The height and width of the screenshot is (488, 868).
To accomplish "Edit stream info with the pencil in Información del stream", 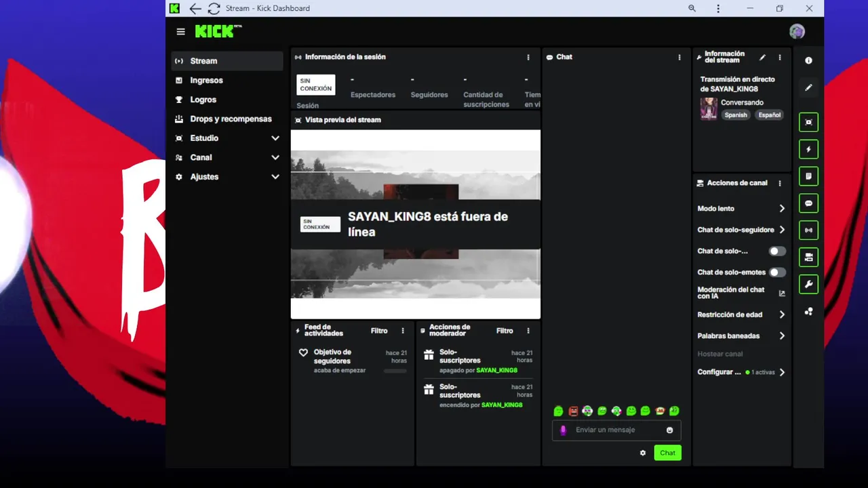I will point(762,58).
